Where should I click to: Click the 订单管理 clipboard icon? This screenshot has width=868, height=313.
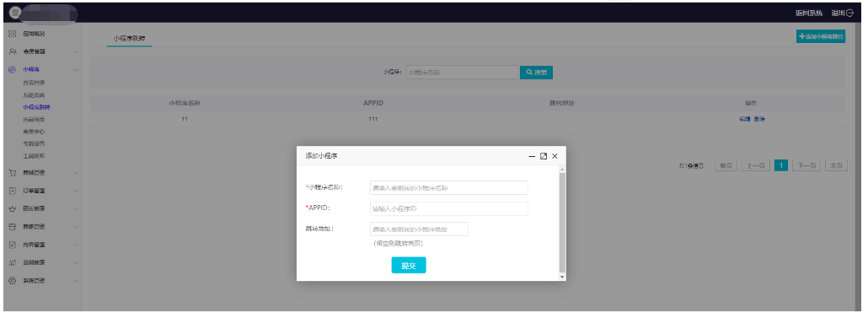coord(12,191)
